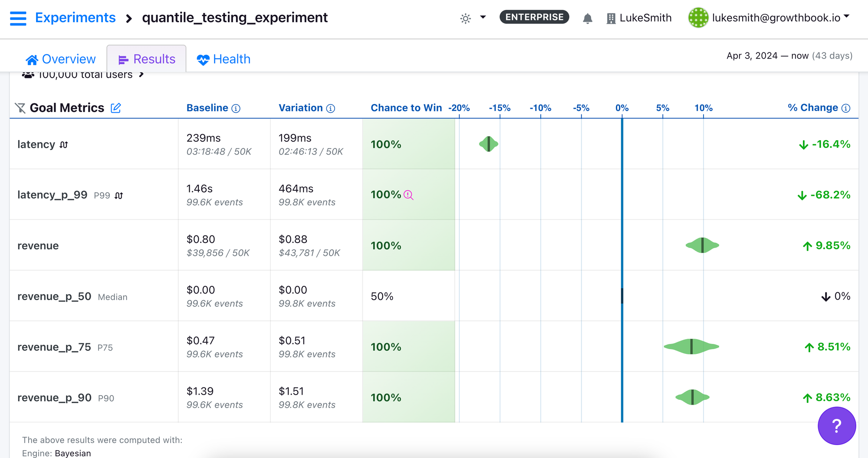Toggle the light/dark theme sun icon

[465, 18]
